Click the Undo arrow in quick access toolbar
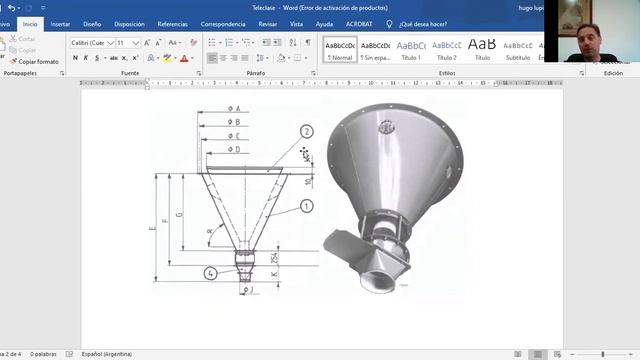640x360 pixels. pos(11,8)
